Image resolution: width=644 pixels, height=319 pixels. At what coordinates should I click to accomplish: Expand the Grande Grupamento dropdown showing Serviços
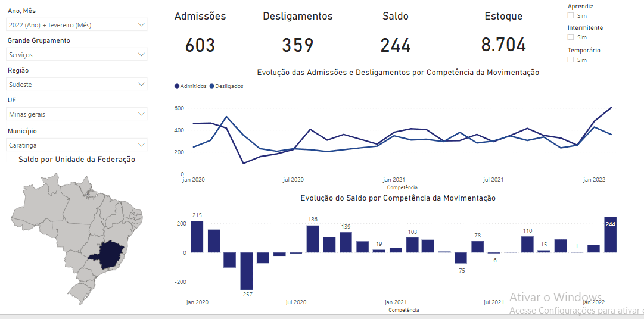(x=77, y=54)
